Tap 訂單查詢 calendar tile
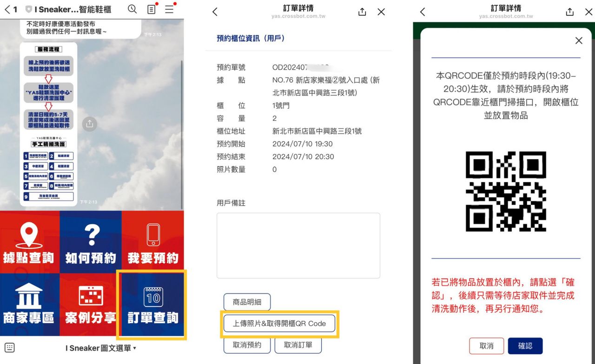Image resolution: width=595 pixels, height=364 pixels. [152, 305]
